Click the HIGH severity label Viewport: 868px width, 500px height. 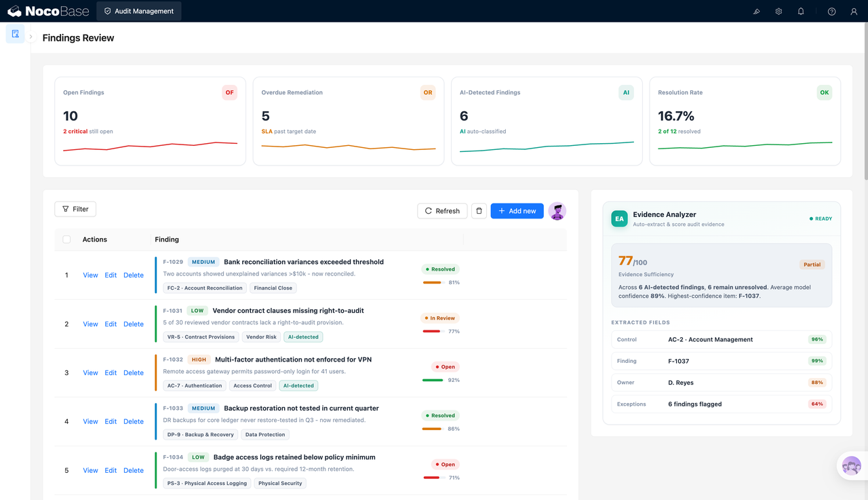click(x=199, y=360)
